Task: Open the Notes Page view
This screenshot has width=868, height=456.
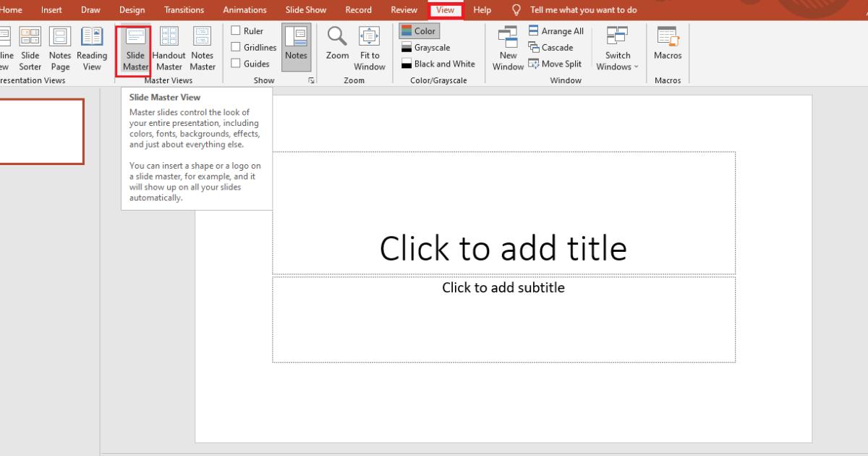Action: pyautogui.click(x=60, y=48)
